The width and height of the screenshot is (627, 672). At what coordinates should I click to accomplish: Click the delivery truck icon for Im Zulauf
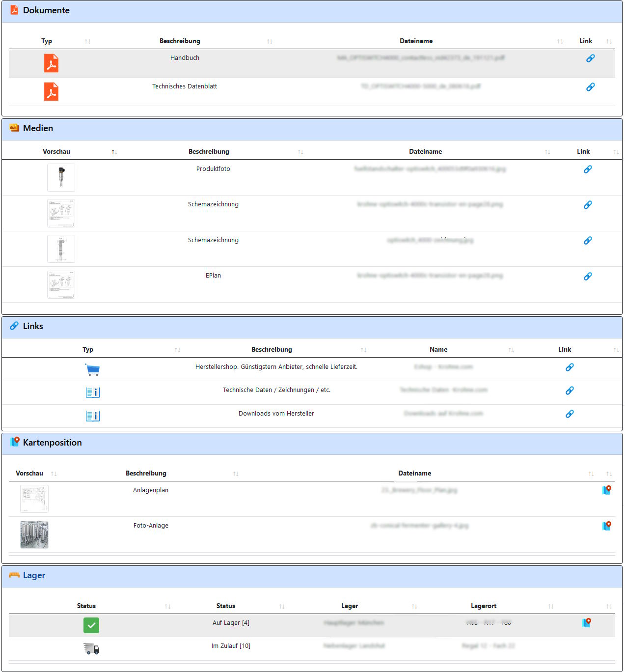coord(91,649)
